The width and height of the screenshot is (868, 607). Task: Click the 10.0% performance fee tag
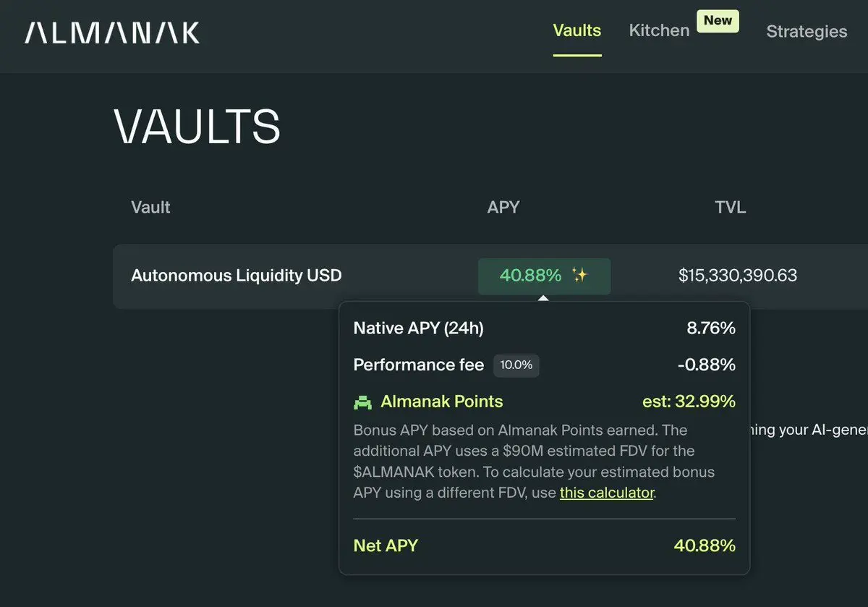(x=516, y=365)
